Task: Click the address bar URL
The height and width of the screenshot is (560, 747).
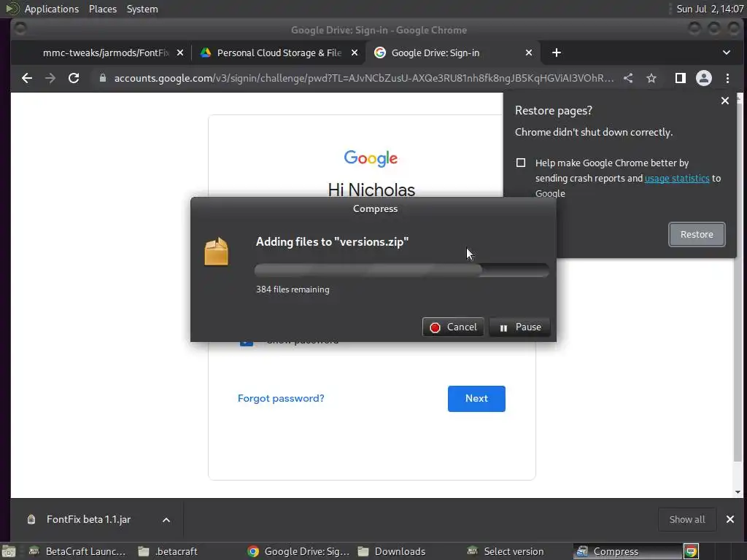Action: tap(364, 78)
